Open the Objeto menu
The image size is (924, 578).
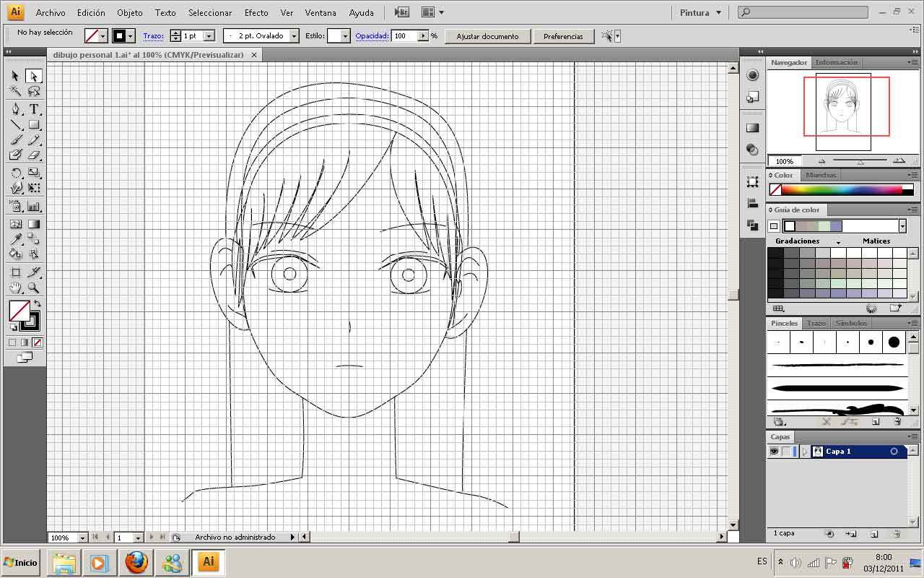[x=130, y=12]
